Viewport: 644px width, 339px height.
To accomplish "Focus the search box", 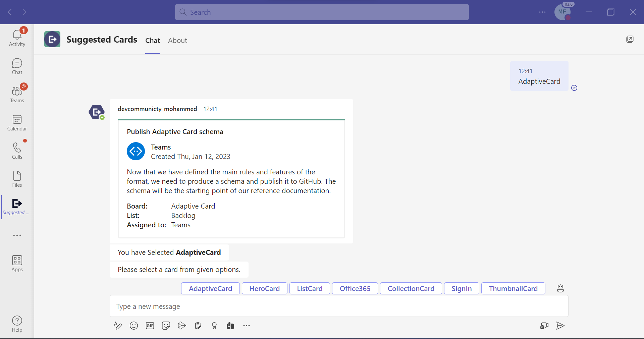I will [322, 12].
